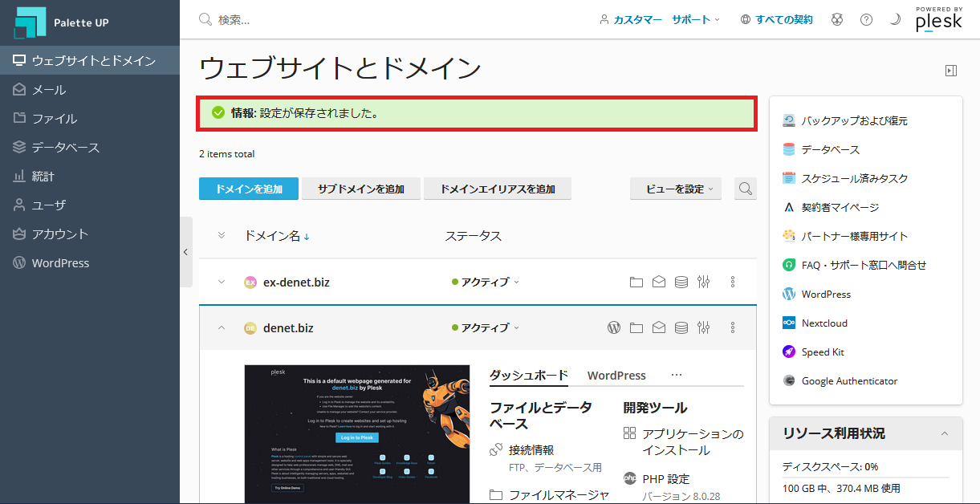The width and height of the screenshot is (980, 504).
Task: Open more-actions menu for denet.biz
Action: pos(733,327)
